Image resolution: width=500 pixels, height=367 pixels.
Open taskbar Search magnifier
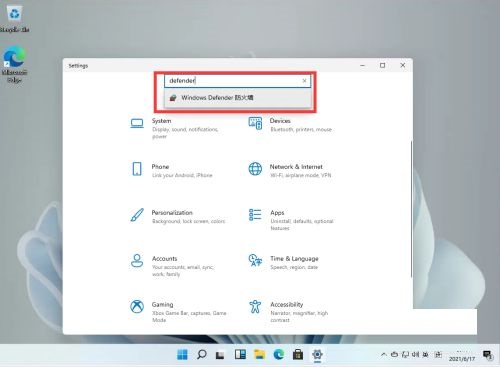[x=201, y=354]
